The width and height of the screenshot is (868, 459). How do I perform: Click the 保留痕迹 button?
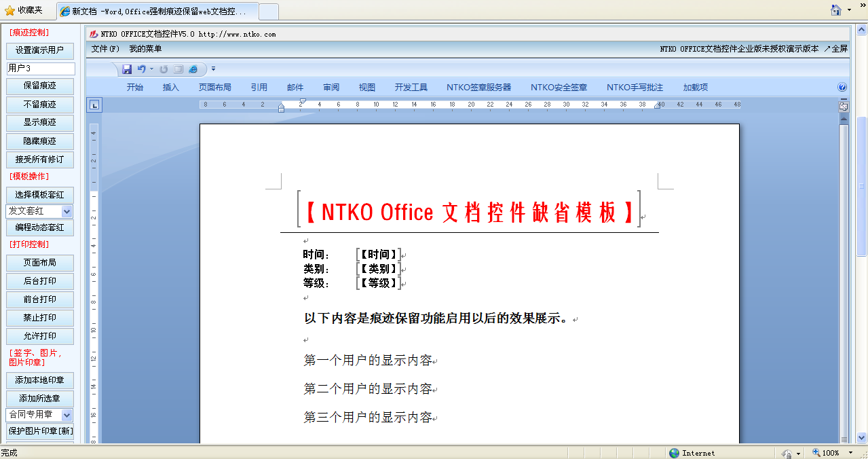click(x=40, y=86)
